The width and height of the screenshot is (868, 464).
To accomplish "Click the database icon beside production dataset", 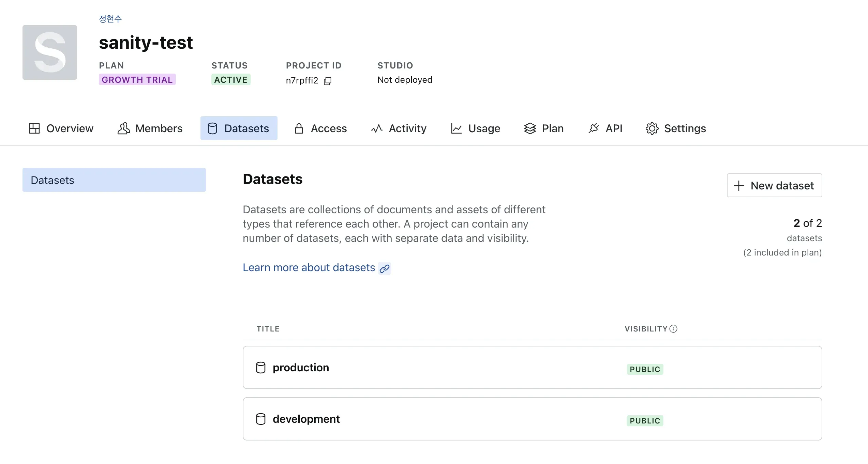I will (x=260, y=368).
